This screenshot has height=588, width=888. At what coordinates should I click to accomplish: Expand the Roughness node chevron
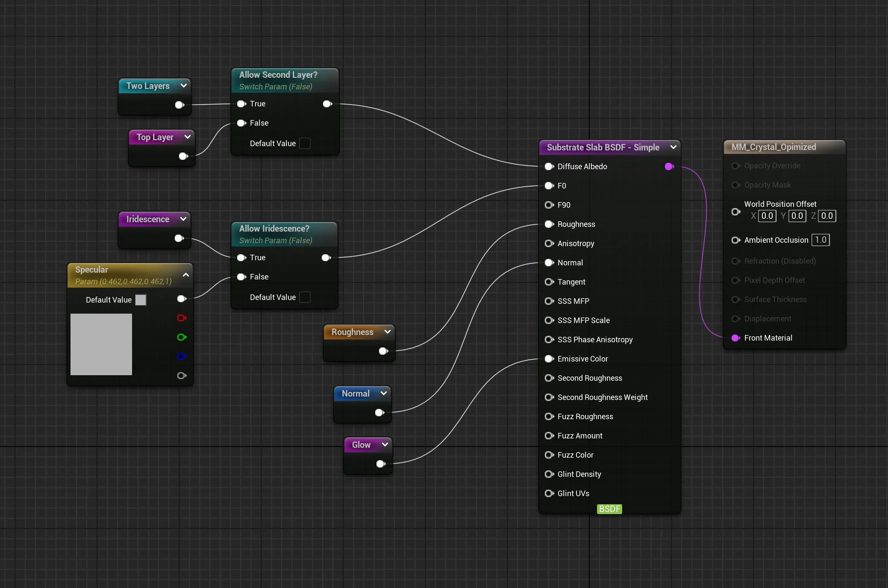388,332
